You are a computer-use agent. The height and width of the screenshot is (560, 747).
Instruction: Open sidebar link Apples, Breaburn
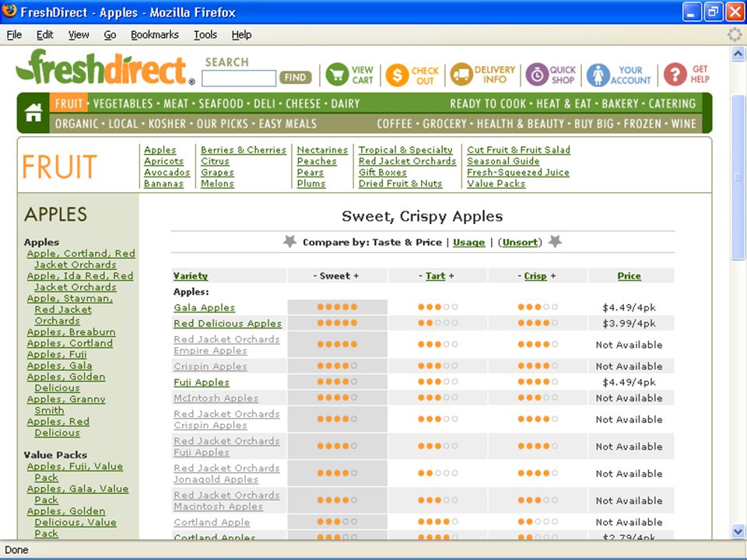[71, 332]
